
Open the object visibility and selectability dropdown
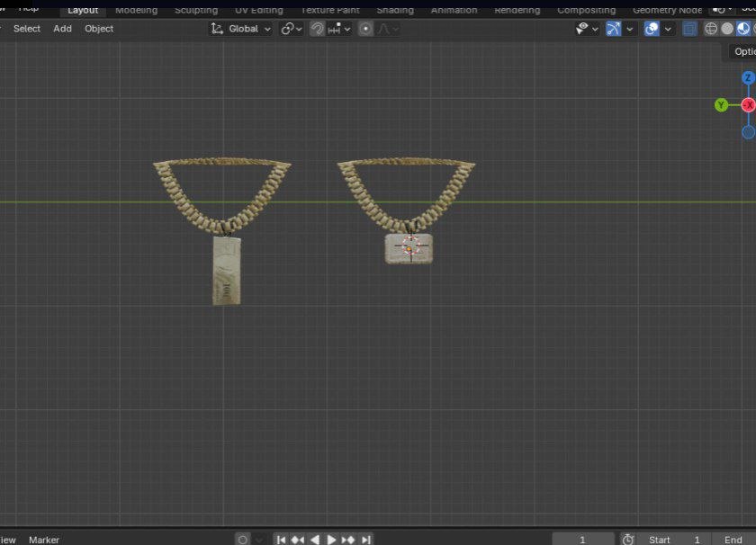point(587,29)
